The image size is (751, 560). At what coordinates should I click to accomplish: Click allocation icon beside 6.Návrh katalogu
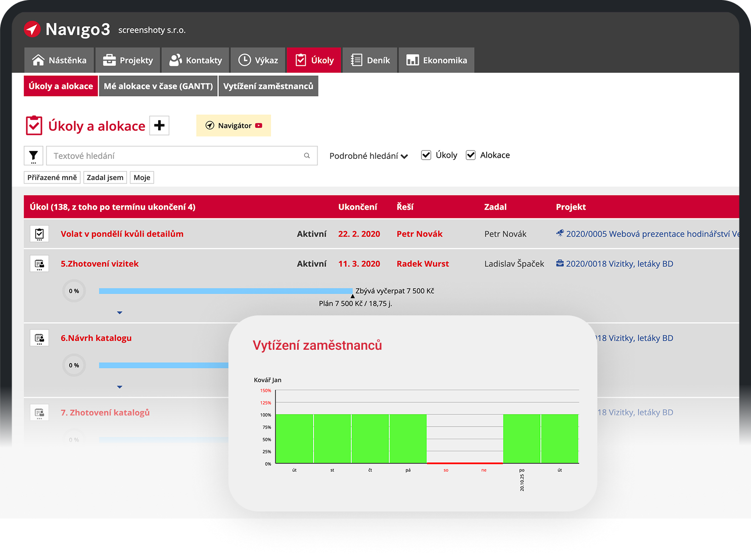point(39,338)
